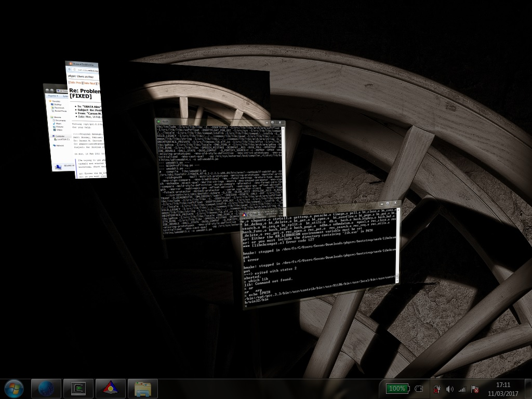The image size is (532, 399).
Task: Click the power plug tray icon
Action: [x=419, y=389]
